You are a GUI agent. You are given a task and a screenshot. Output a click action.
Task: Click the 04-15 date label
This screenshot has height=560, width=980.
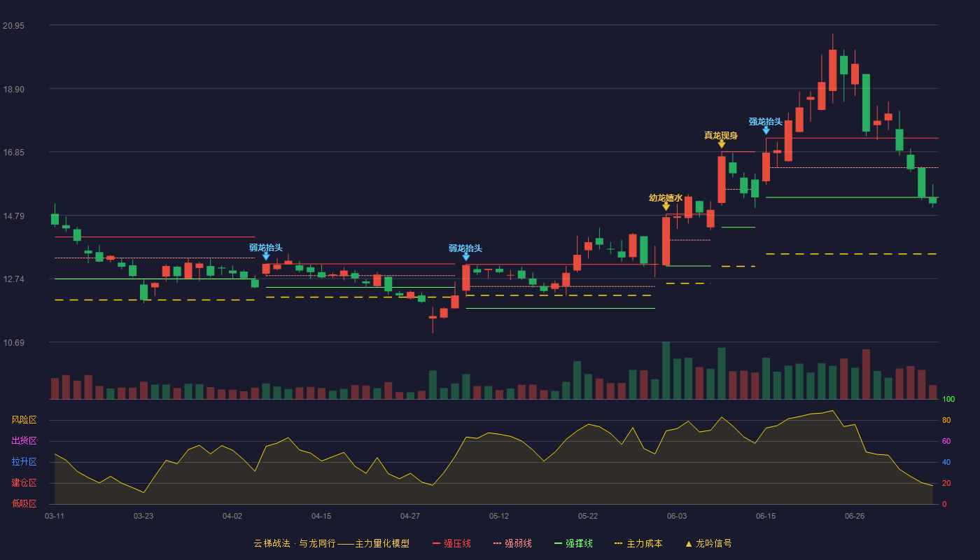click(321, 516)
